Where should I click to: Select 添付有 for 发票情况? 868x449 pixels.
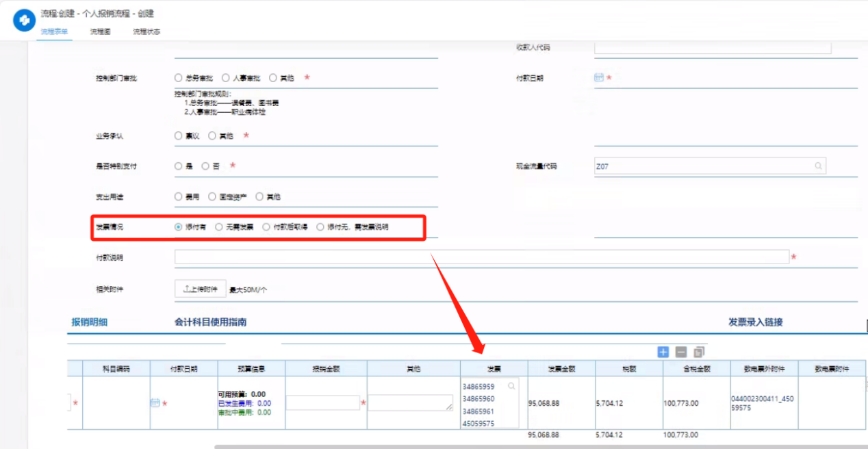[179, 227]
